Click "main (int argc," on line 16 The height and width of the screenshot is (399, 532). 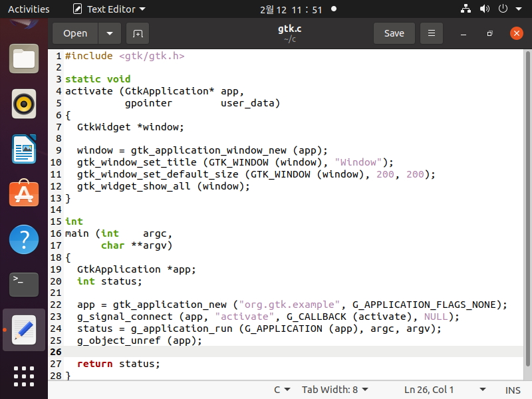[x=119, y=233]
